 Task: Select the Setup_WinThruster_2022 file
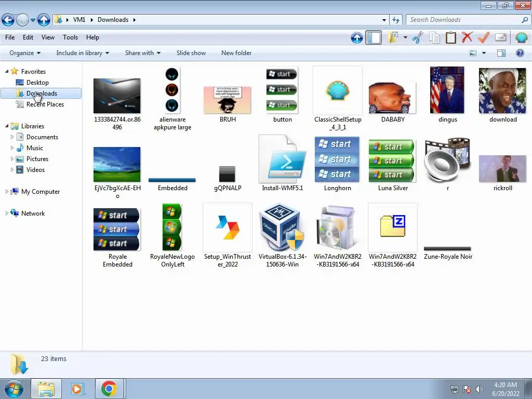point(228,235)
